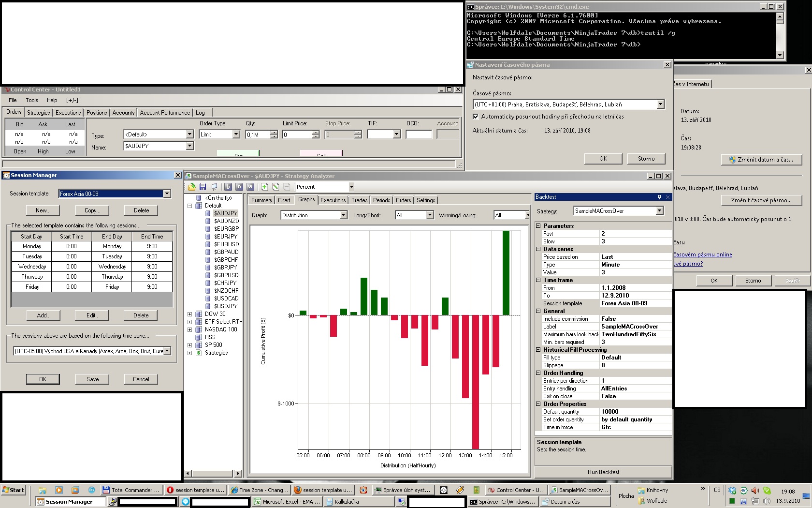Open the Start menu

[x=13, y=490]
